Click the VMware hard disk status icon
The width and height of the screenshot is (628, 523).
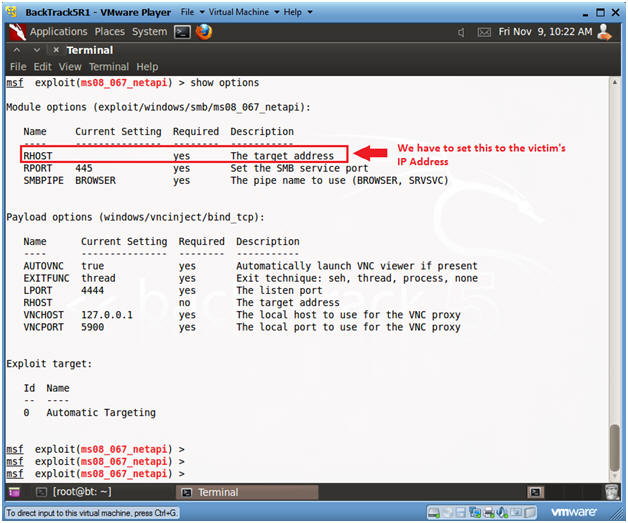point(434,512)
